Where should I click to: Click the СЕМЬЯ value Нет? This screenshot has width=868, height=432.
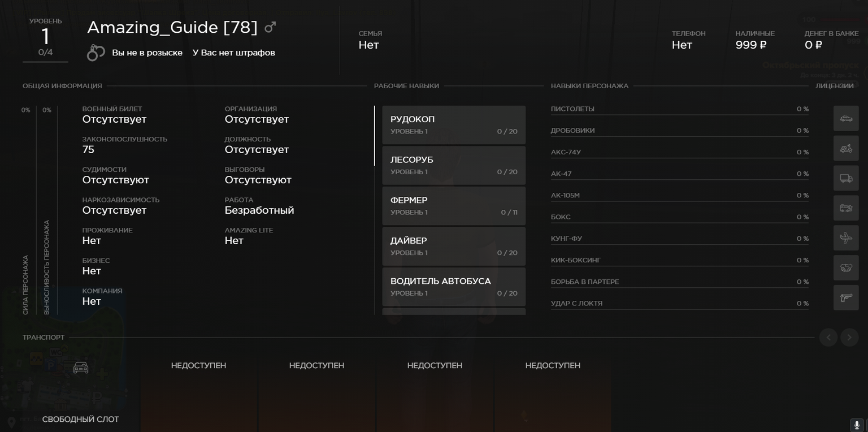tap(368, 45)
